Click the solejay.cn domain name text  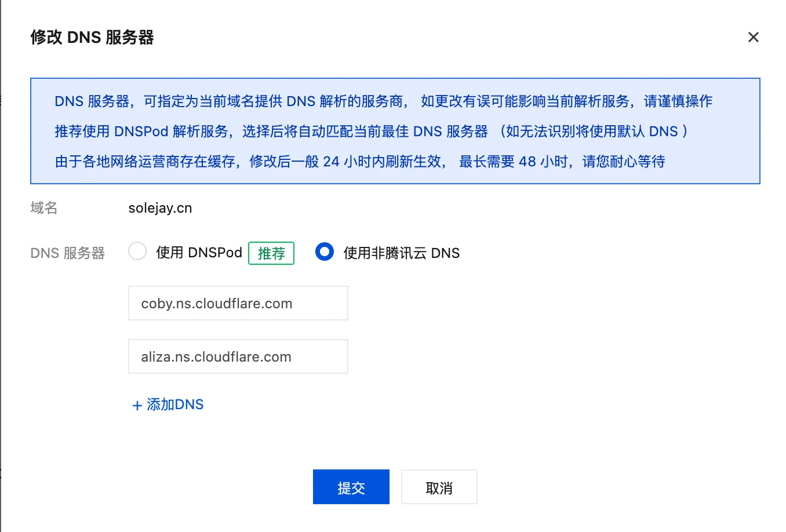click(160, 208)
